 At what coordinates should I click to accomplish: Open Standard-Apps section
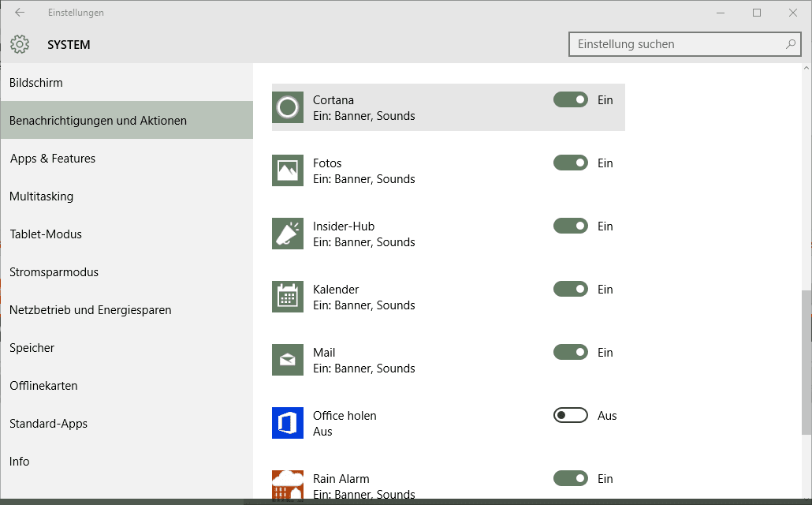coord(49,424)
